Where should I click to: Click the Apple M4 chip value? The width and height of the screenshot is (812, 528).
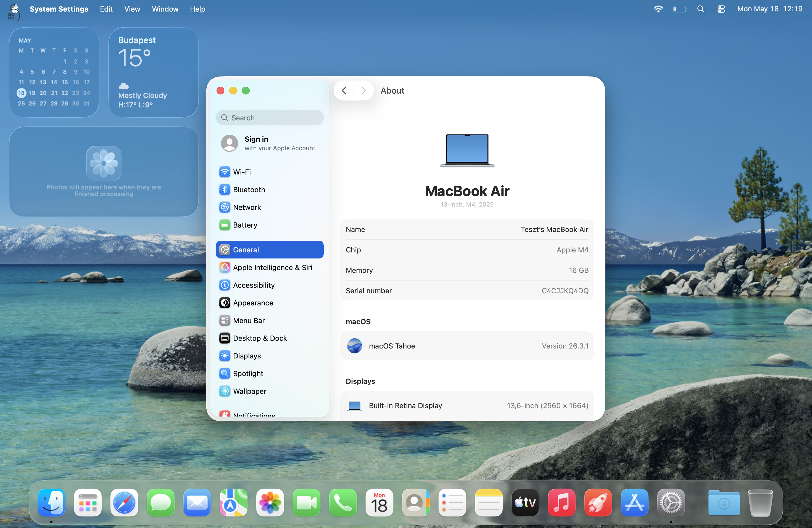click(572, 250)
